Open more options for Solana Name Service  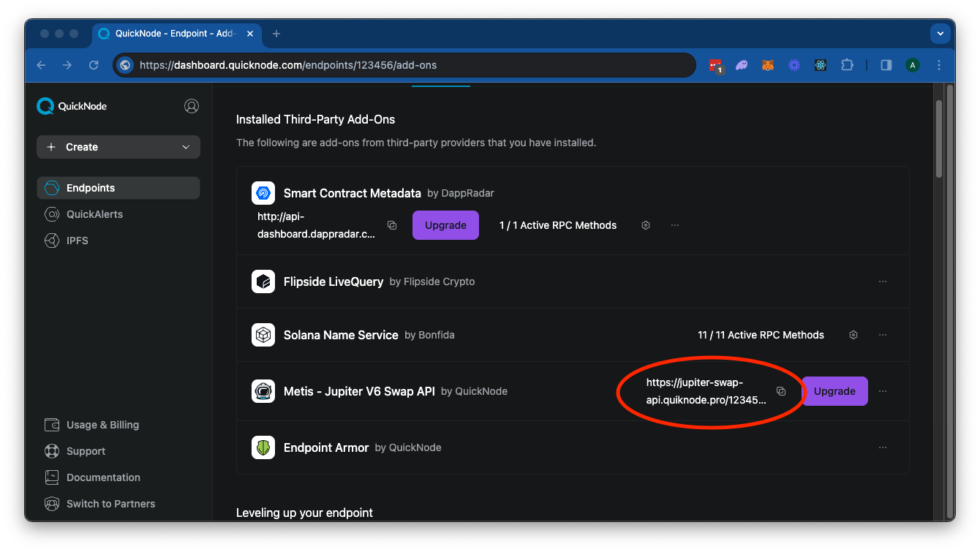click(883, 335)
